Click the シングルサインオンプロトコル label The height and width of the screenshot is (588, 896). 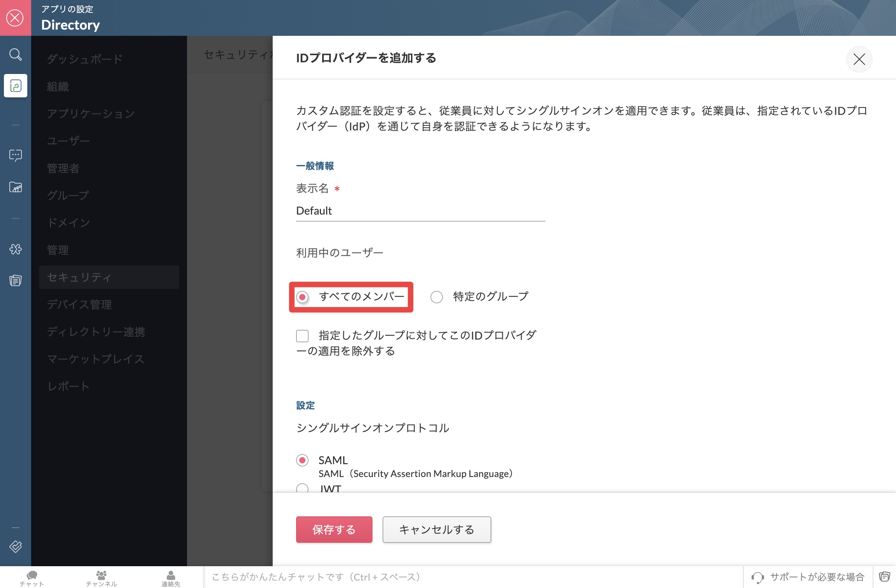point(373,428)
